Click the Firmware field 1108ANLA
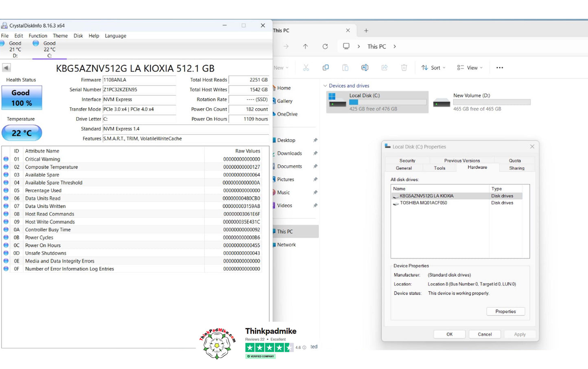 pos(139,80)
